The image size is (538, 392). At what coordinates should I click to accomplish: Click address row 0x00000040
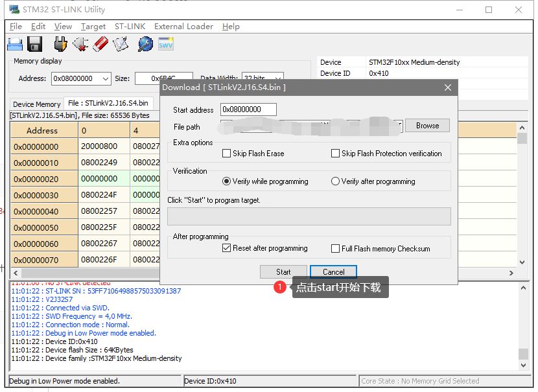[44, 212]
